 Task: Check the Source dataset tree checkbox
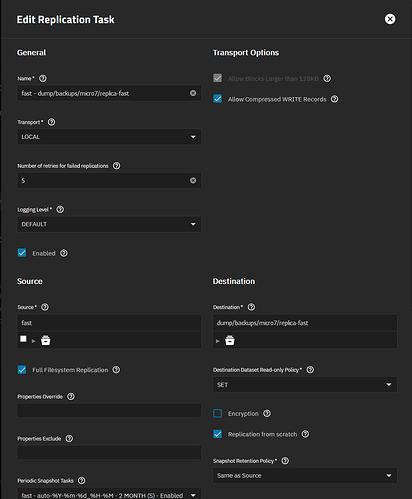pos(23,339)
